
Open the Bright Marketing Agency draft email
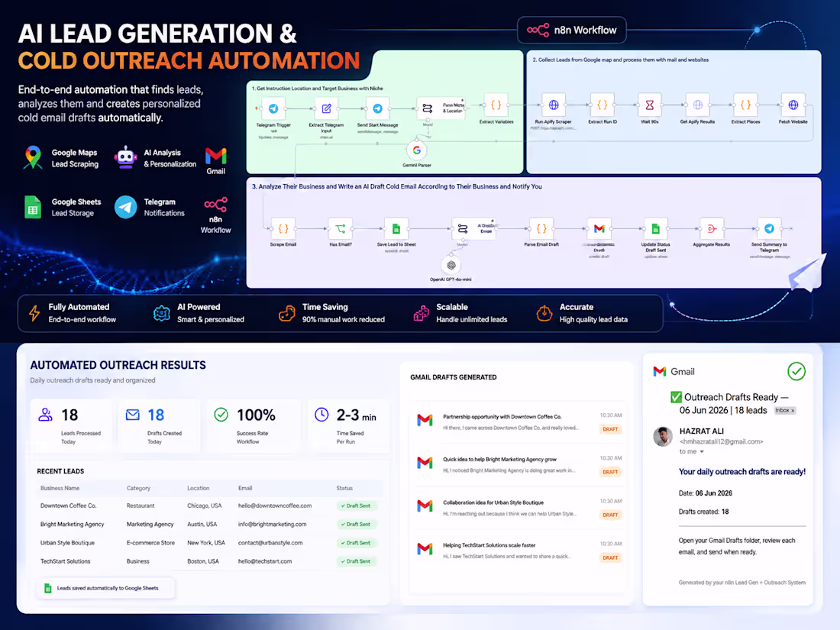[518, 465]
